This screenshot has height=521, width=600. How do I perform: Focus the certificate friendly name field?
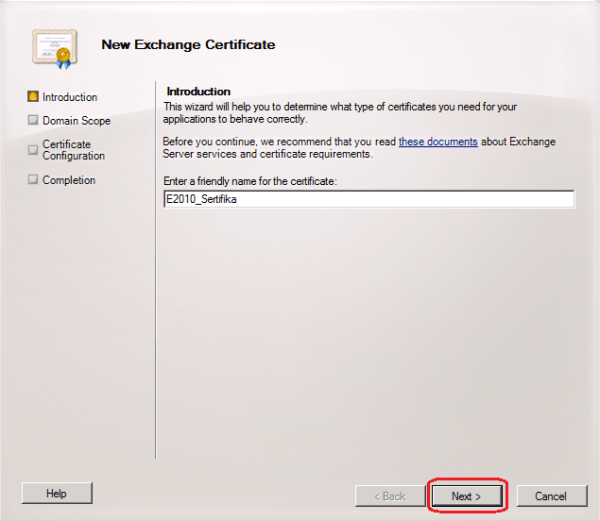click(369, 199)
